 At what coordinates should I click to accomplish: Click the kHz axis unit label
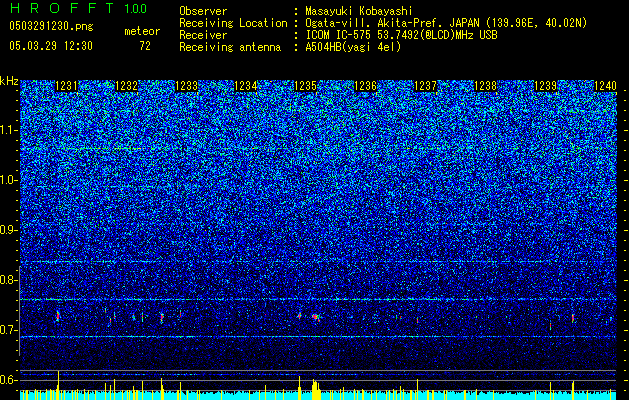click(9, 81)
